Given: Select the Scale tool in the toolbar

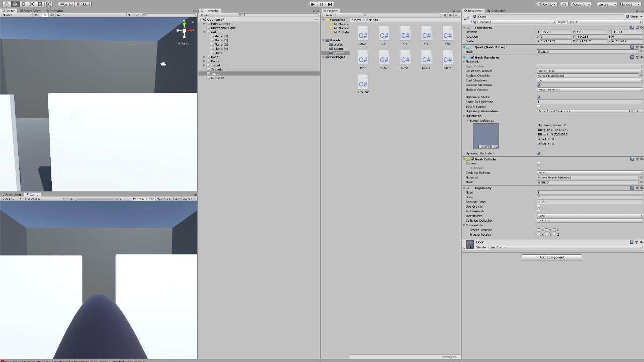Looking at the screenshot, I should 32,4.
